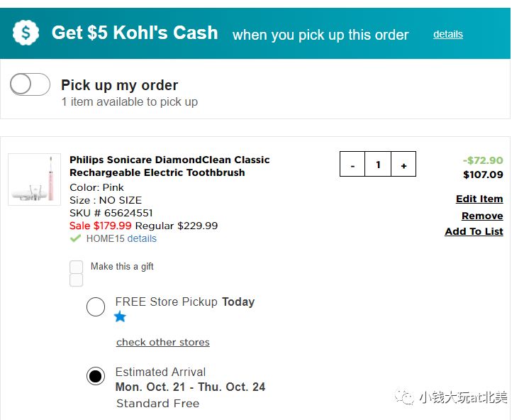Click the Kohl's Cash dollar badge icon
524x420 pixels.
[x=26, y=33]
